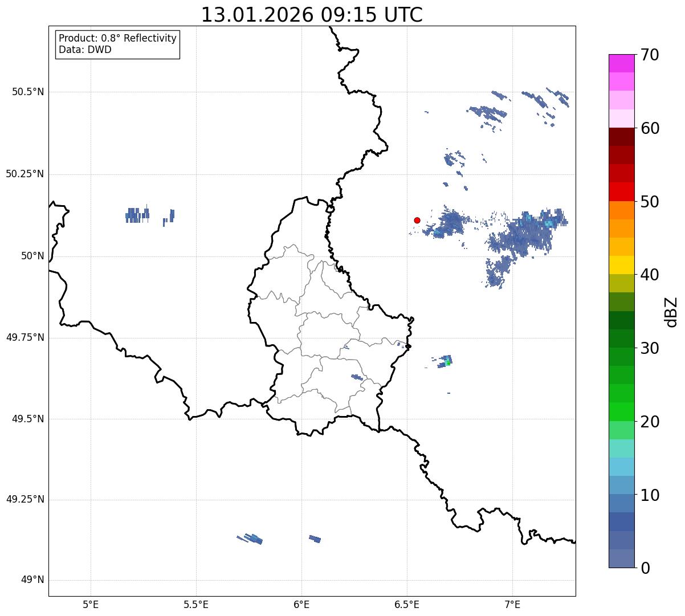Click the Product 0.8° Reflectivity text
The height and width of the screenshot is (616, 685).
pos(117,38)
